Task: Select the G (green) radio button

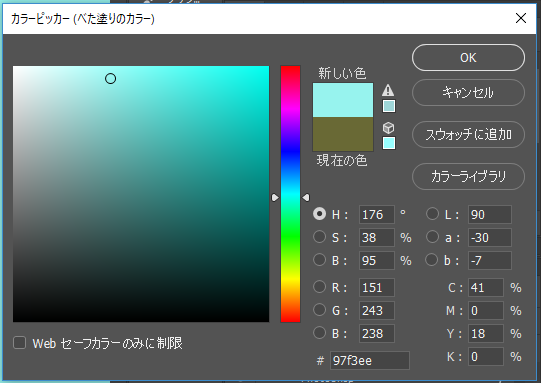Action: (x=319, y=310)
